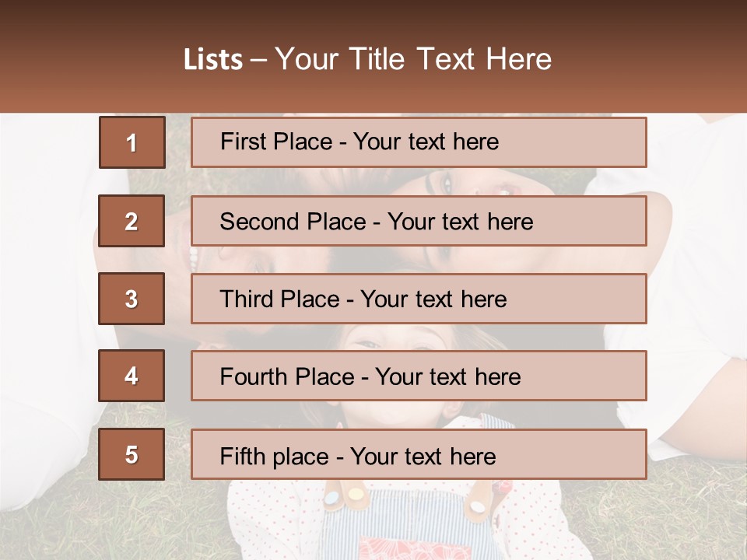Select the number 2 square
This screenshot has height=560, width=747.
132,221
